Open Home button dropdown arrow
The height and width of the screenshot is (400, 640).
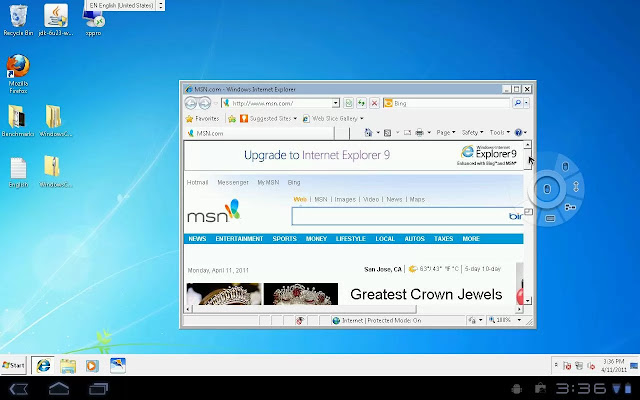378,133
